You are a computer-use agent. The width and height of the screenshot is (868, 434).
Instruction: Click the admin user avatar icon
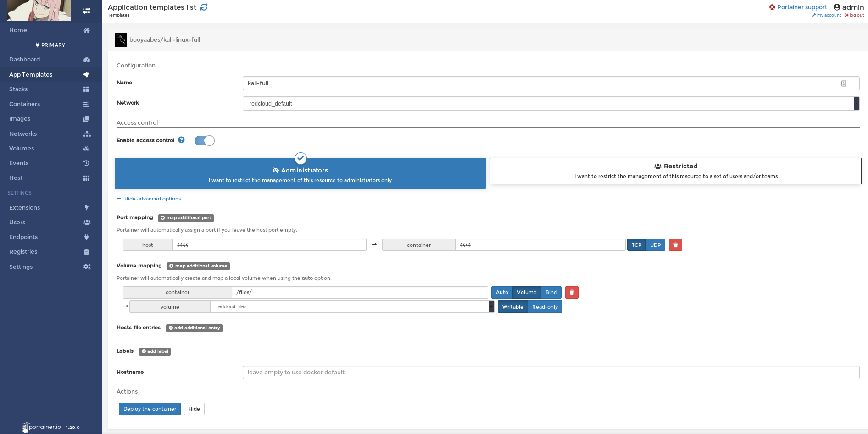pyautogui.click(x=837, y=7)
